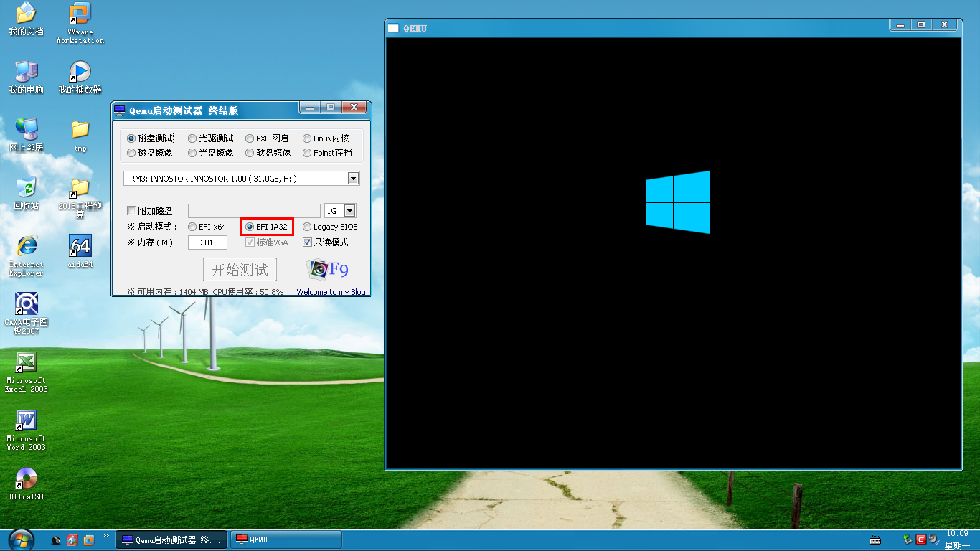Click the orange VMware quick launch icon

pos(88,540)
